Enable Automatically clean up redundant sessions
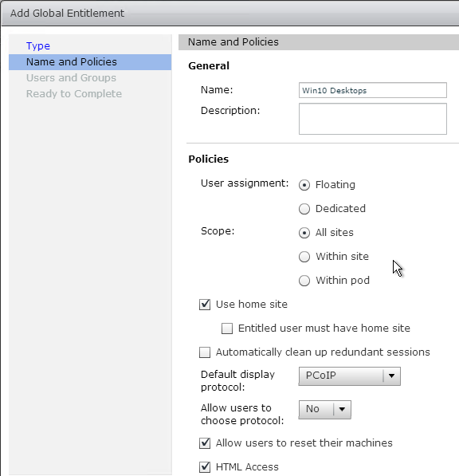Screen dimensions: 459x476 click(205, 352)
